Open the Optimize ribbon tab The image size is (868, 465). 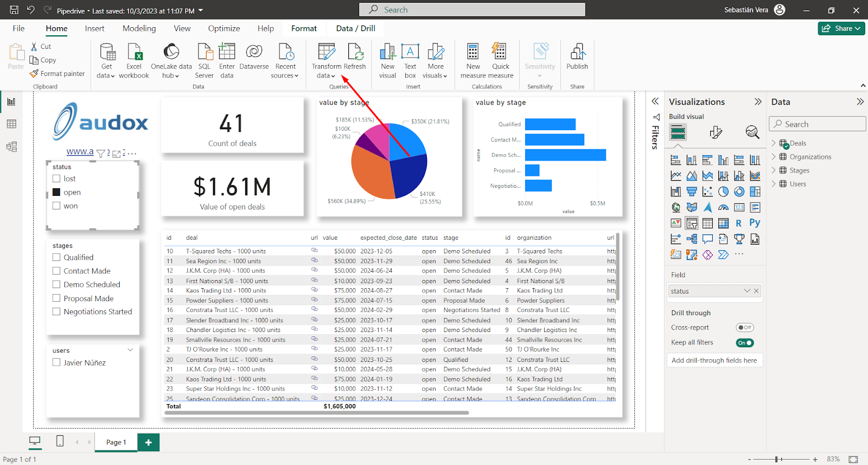point(224,28)
